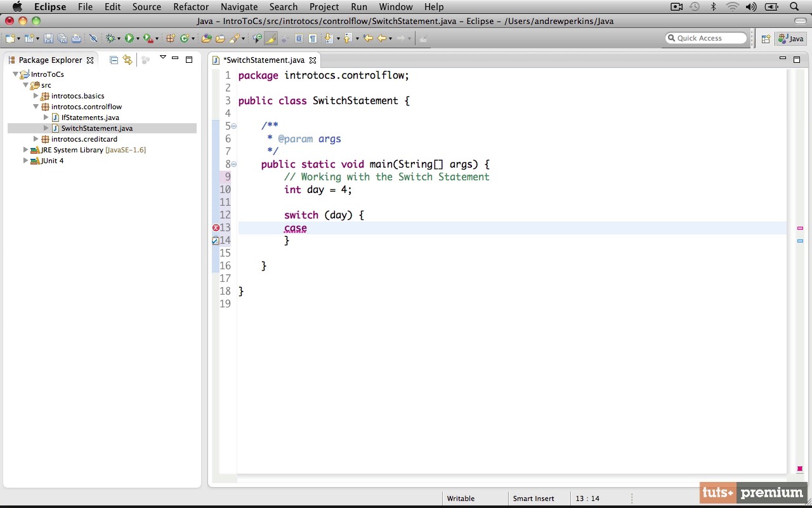Click the Print icon in toolbar

pyautogui.click(x=76, y=39)
